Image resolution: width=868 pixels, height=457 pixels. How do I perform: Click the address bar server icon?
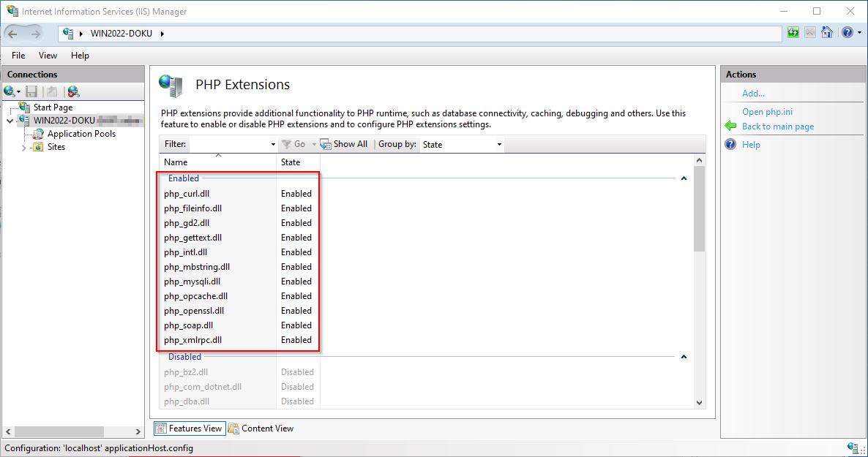click(68, 33)
